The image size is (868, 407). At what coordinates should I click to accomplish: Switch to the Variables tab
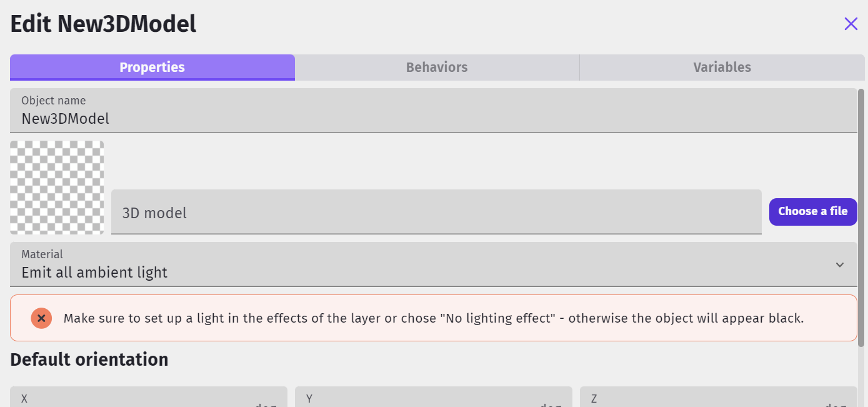[722, 67]
